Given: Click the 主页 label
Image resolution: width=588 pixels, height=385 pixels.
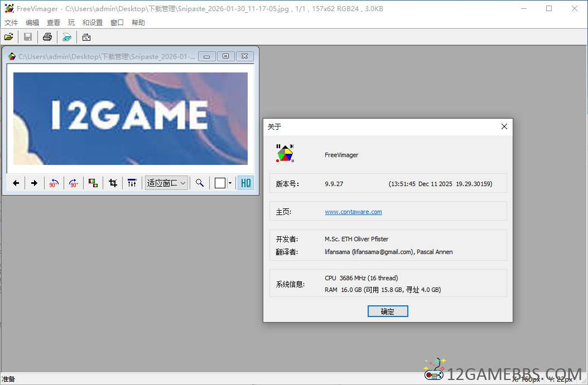Looking at the screenshot, I should pos(283,212).
